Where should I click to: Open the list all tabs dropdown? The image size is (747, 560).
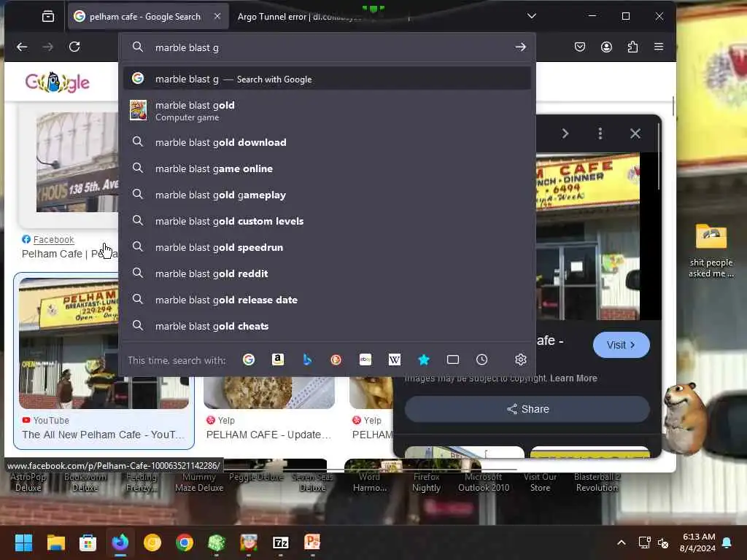coord(532,16)
